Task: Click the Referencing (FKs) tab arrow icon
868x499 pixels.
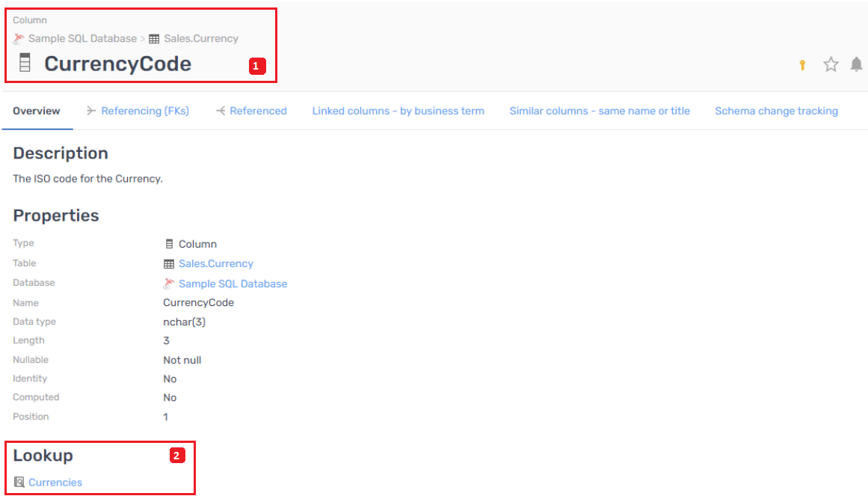Action: 91,111
